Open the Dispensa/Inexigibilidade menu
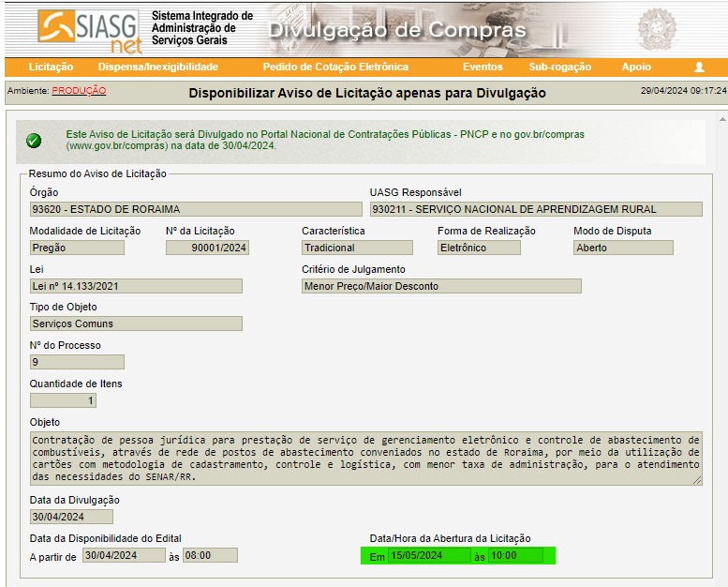728x587 pixels. click(x=157, y=67)
